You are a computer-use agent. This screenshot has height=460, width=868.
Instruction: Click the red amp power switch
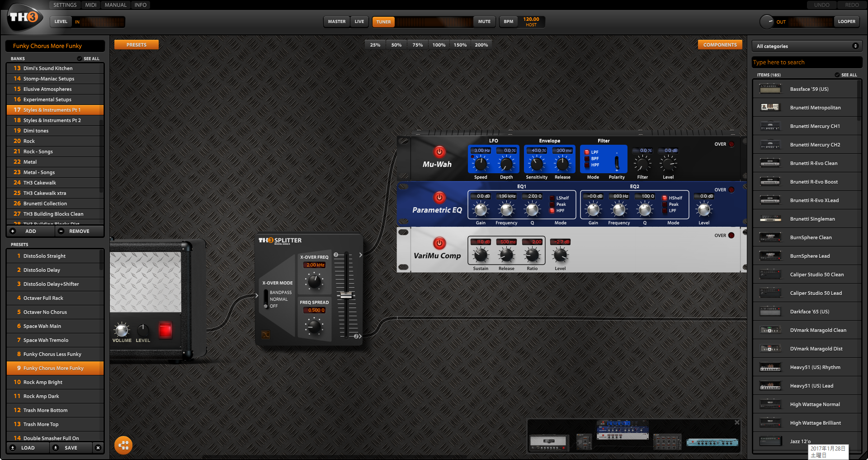coord(165,330)
